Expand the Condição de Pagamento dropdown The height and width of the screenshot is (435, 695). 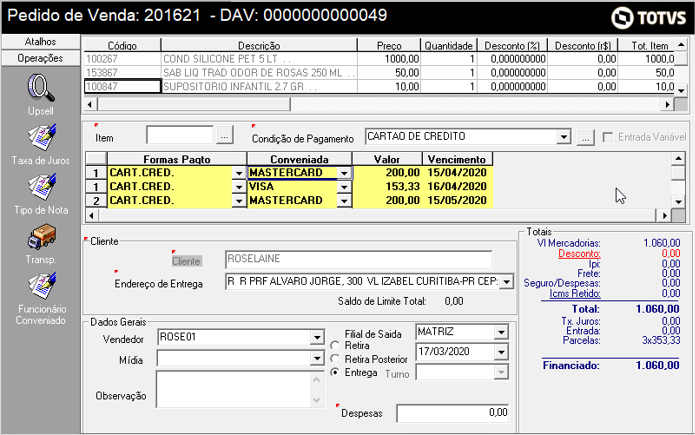click(x=563, y=137)
